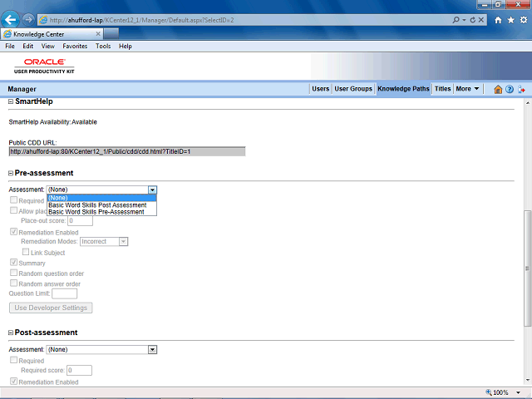Click the Required score field
Screen dimensions: 532x399
(x=80, y=370)
